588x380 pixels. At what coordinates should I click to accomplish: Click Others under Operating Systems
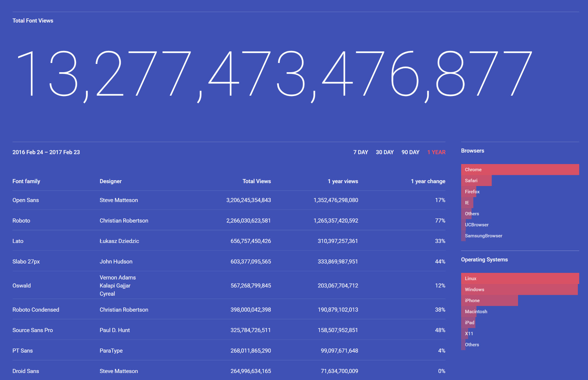pos(472,345)
